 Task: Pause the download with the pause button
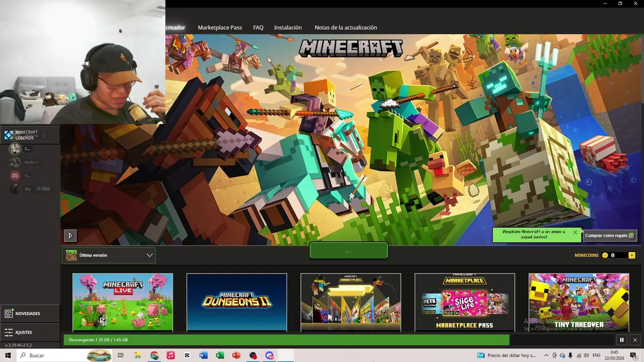click(x=622, y=340)
